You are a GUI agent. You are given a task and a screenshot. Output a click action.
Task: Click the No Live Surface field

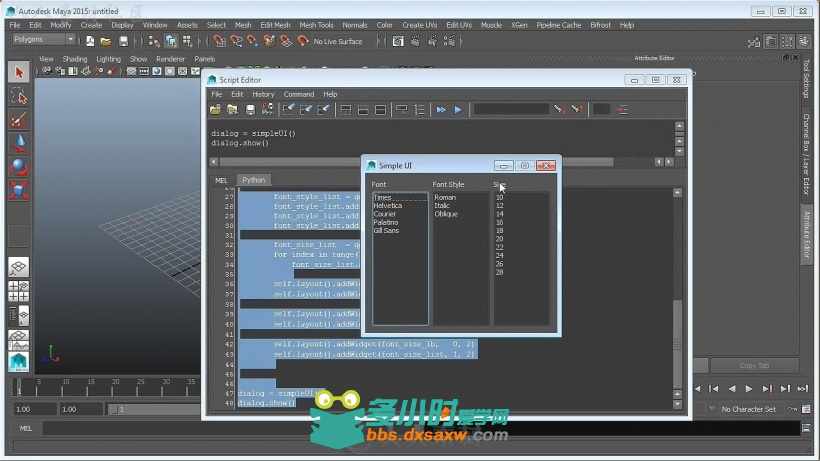pyautogui.click(x=338, y=42)
